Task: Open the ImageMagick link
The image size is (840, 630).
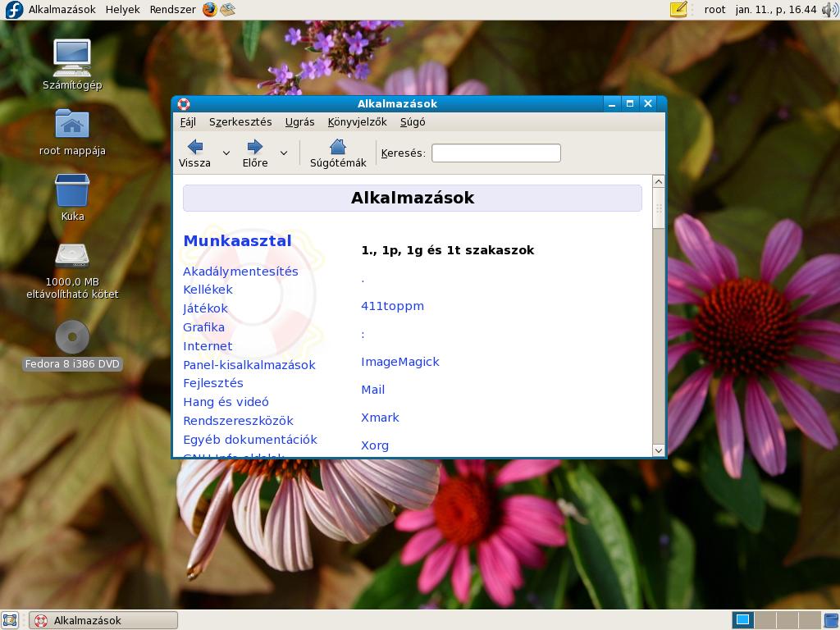Action: [x=399, y=362]
